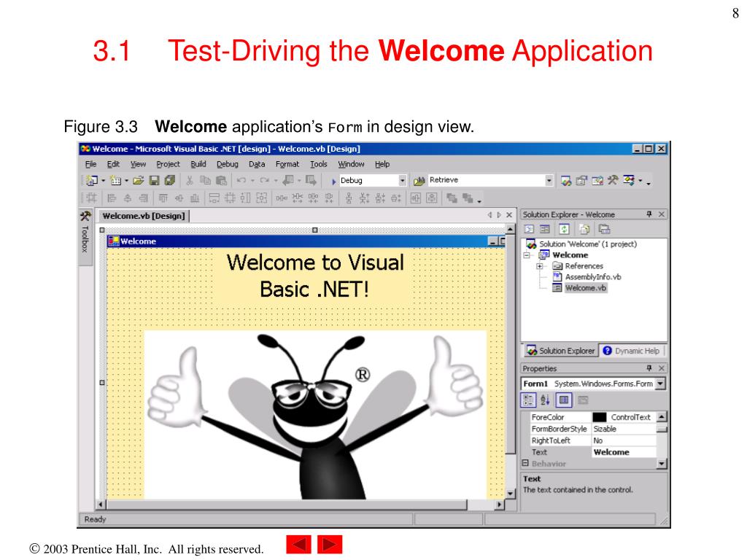Select the bug mascot picture on the form

[315, 414]
